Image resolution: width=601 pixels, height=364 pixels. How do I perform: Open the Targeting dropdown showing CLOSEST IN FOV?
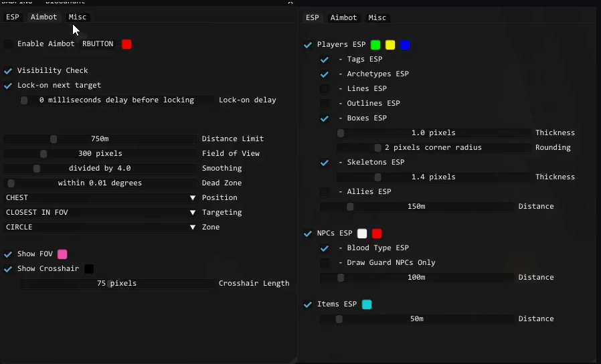pyautogui.click(x=100, y=212)
